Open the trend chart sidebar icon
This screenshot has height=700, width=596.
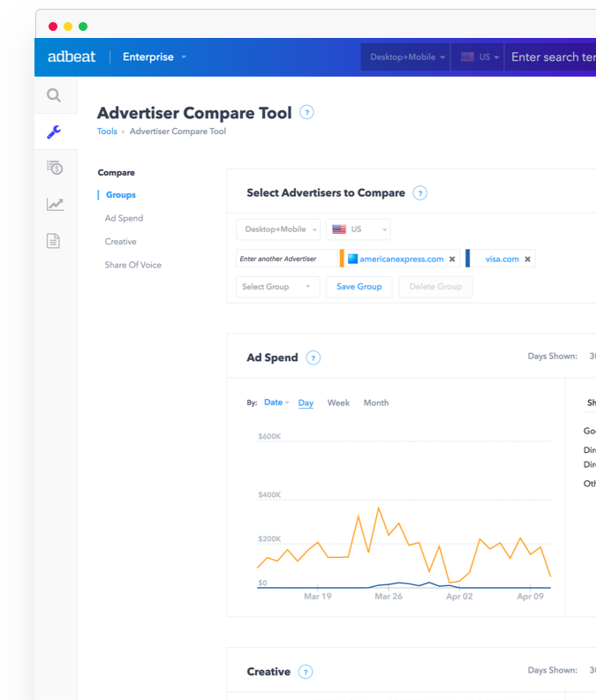pyautogui.click(x=55, y=204)
